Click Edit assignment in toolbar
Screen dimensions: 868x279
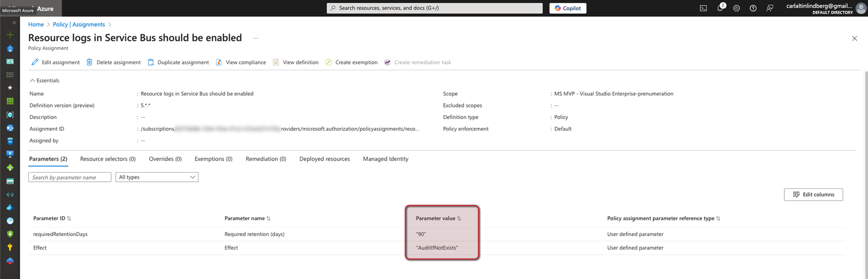(x=55, y=62)
